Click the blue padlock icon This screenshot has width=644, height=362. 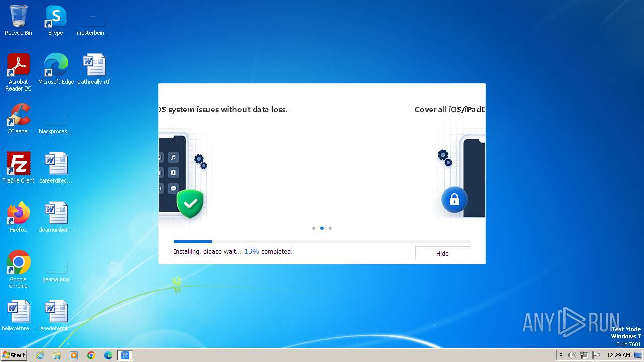click(454, 200)
